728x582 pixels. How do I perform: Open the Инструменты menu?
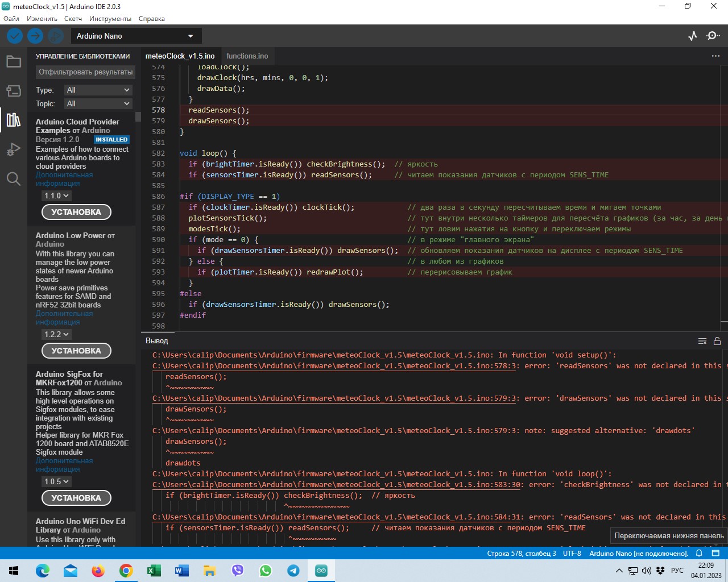click(110, 19)
